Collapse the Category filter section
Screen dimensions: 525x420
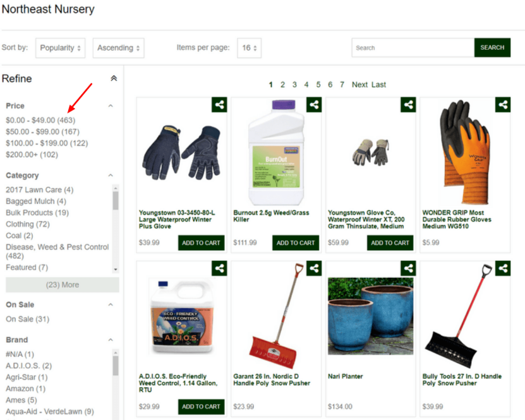tap(111, 176)
